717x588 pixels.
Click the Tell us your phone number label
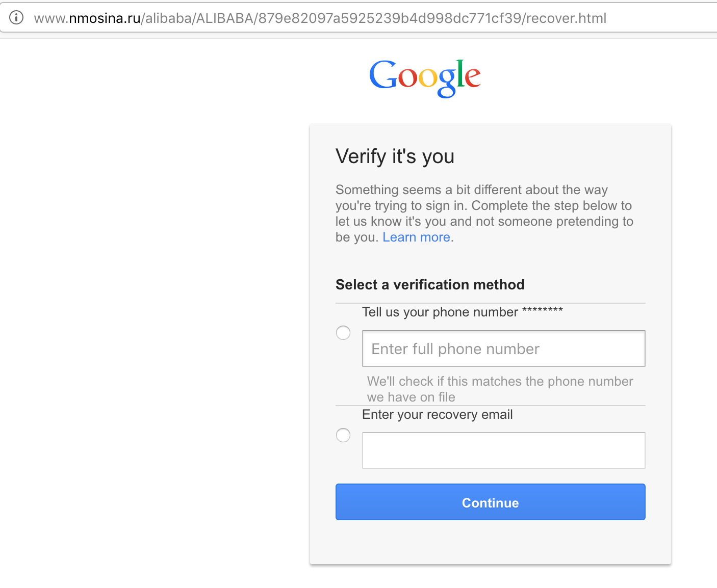click(440, 312)
